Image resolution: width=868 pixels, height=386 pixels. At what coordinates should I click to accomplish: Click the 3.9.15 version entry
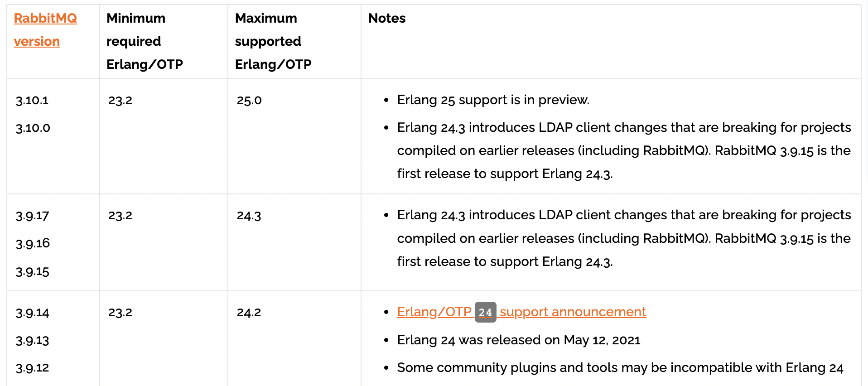[x=32, y=271]
